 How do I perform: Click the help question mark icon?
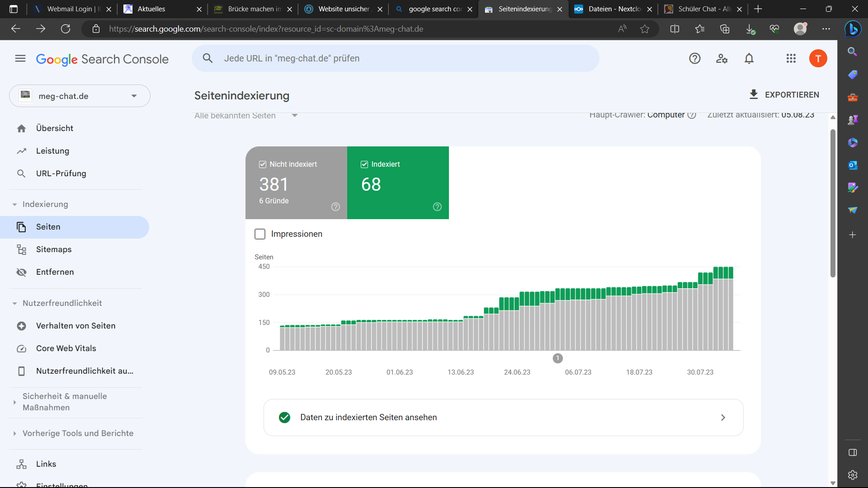click(x=695, y=58)
